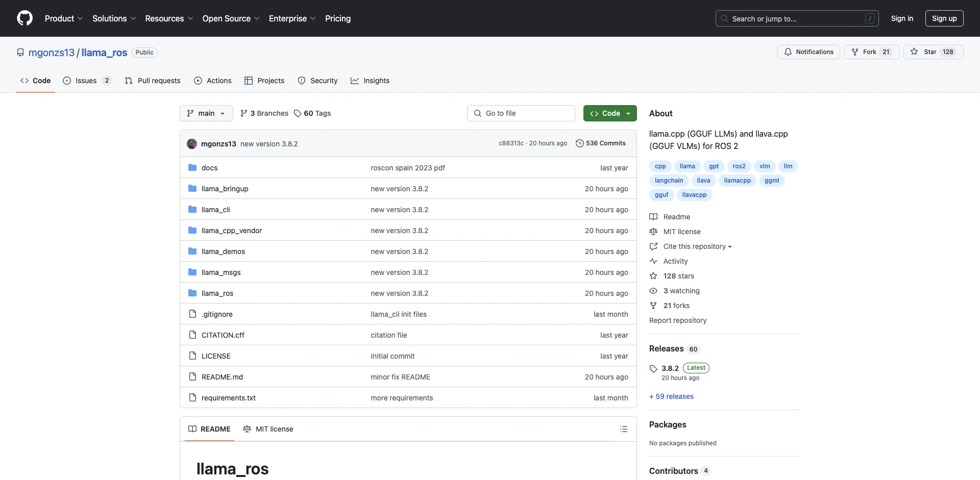Click the Readme book icon in About

pyautogui.click(x=653, y=217)
